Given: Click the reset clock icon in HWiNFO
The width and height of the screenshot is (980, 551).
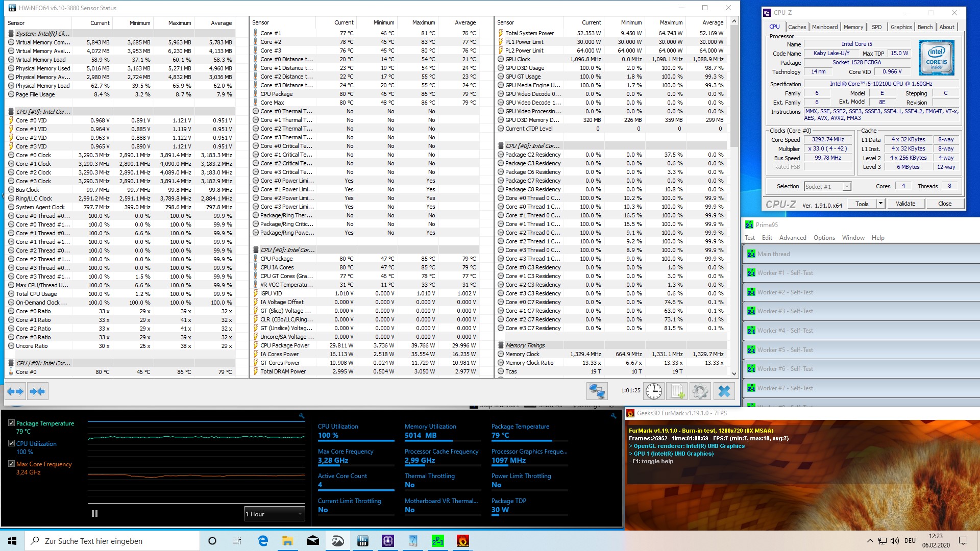Looking at the screenshot, I should 653,391.
